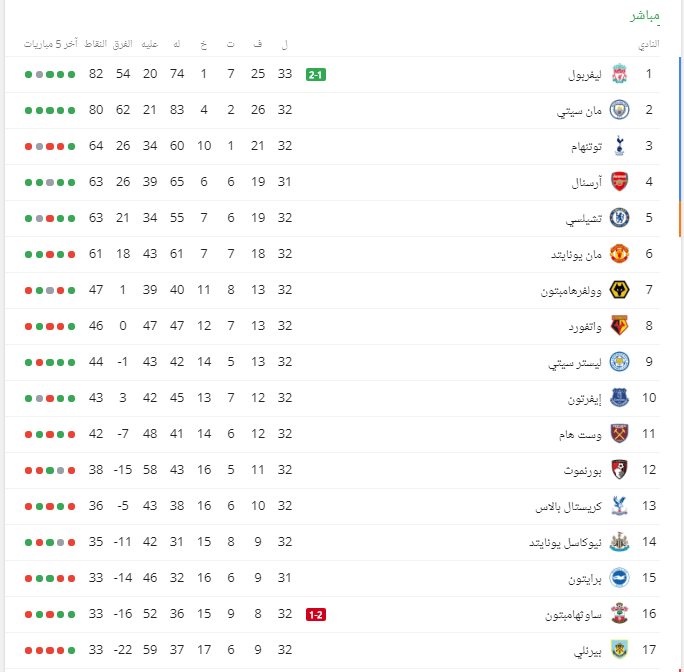
Task: Open team name كريستال بالاس
Action: [x=568, y=507]
